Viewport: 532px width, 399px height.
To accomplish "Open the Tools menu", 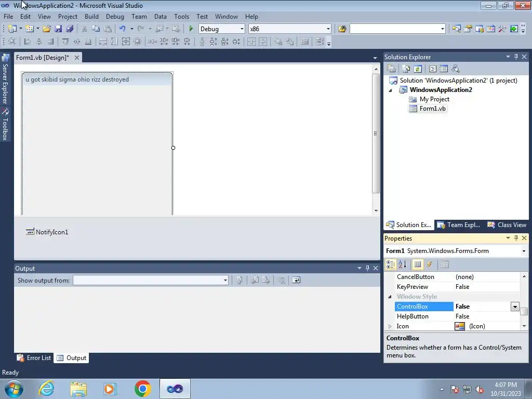I will click(x=181, y=16).
